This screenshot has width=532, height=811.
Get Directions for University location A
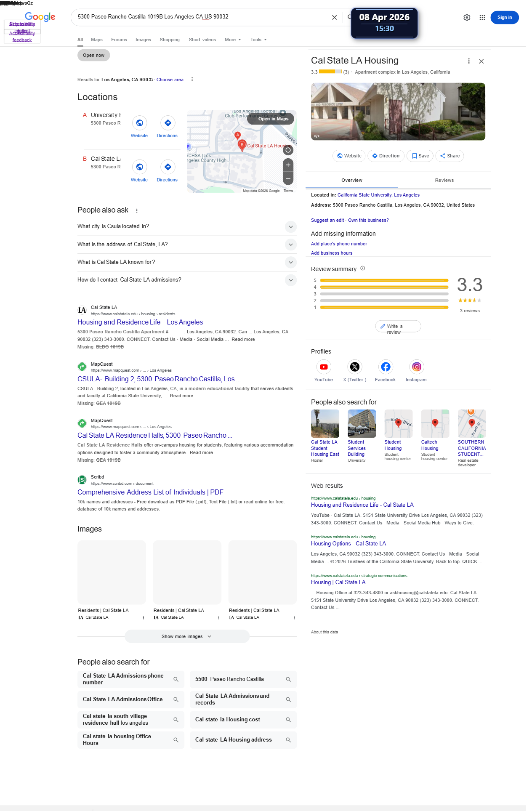point(168,123)
